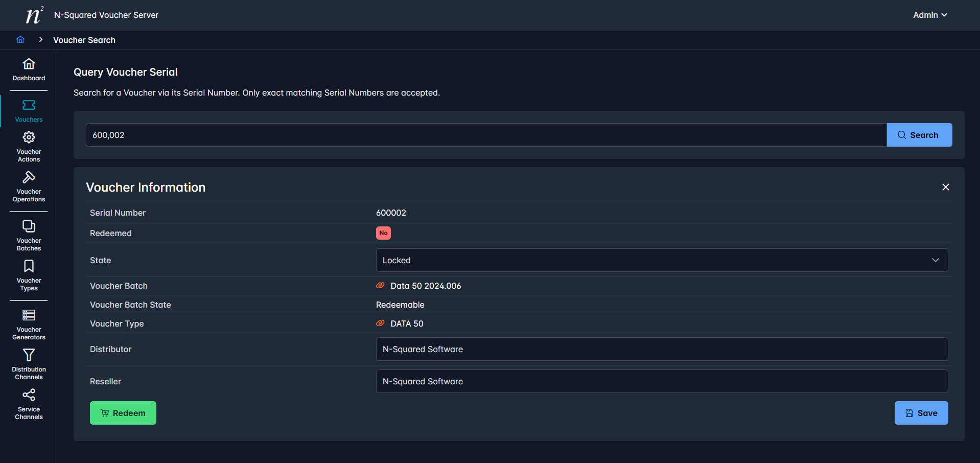This screenshot has width=980, height=463.
Task: Save the voucher changes
Action: click(921, 413)
